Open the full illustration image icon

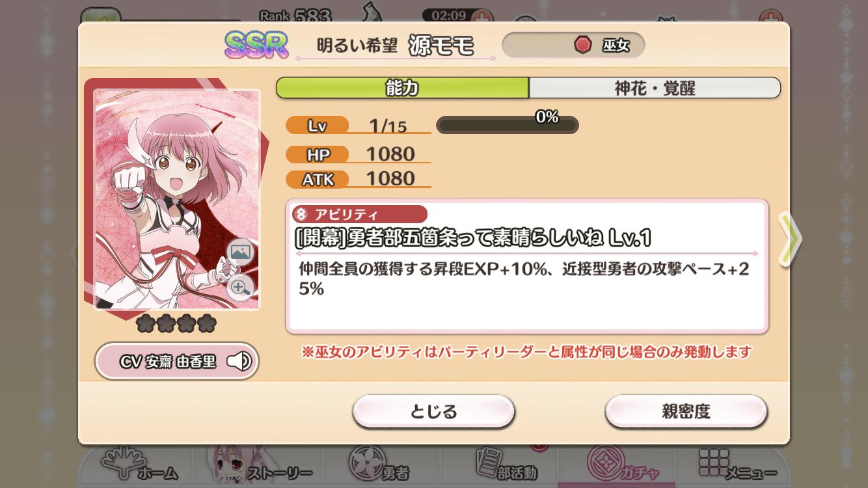point(241,252)
